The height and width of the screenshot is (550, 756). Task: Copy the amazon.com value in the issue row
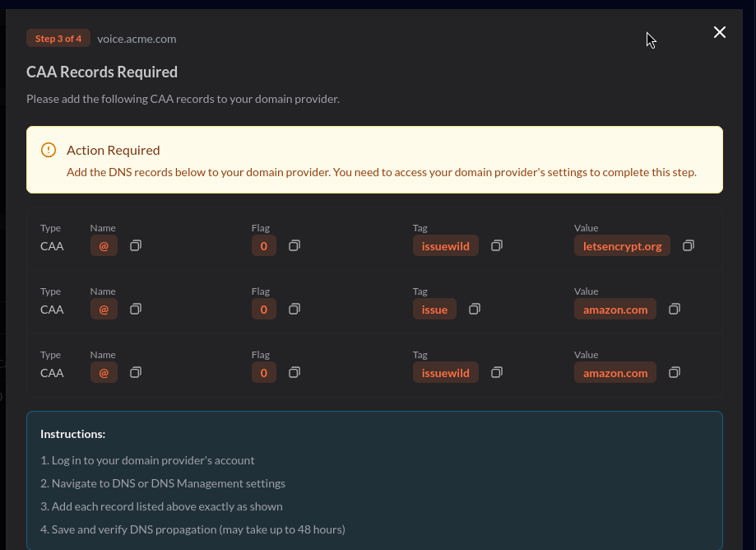coord(674,309)
